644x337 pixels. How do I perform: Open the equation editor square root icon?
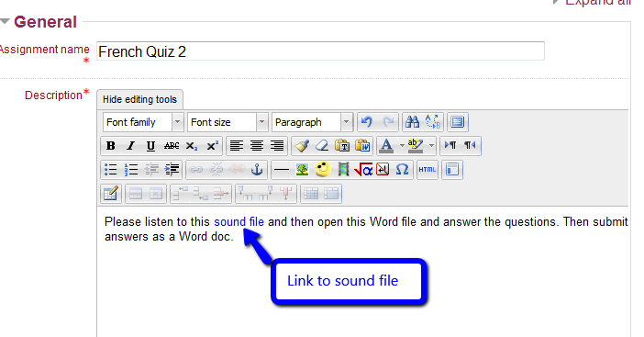coord(362,169)
